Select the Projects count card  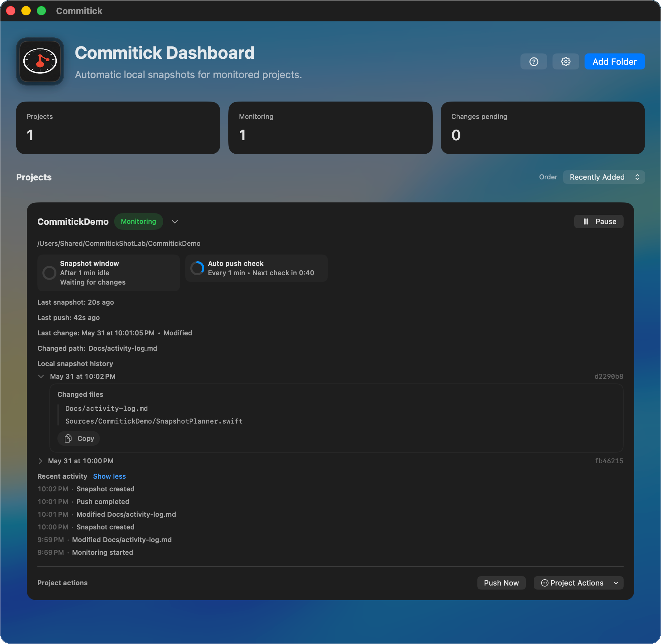click(118, 128)
